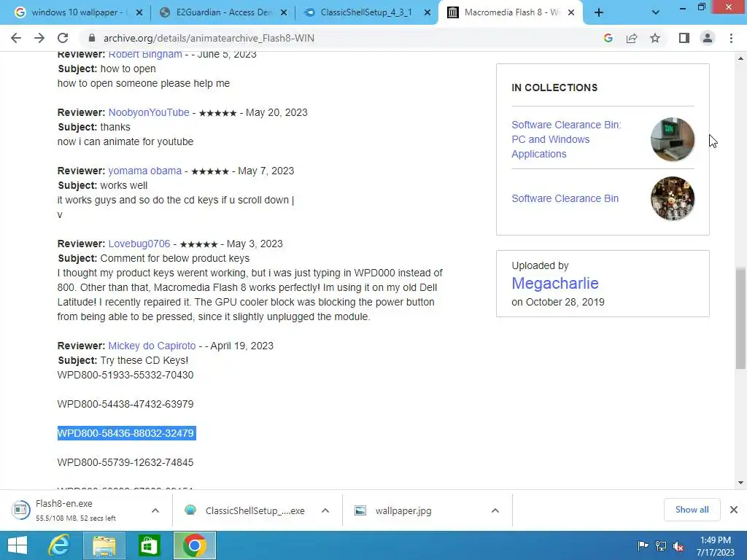This screenshot has width=747, height=560.
Task: Expand Flash8-en.exe download options arrow
Action: coord(155,510)
